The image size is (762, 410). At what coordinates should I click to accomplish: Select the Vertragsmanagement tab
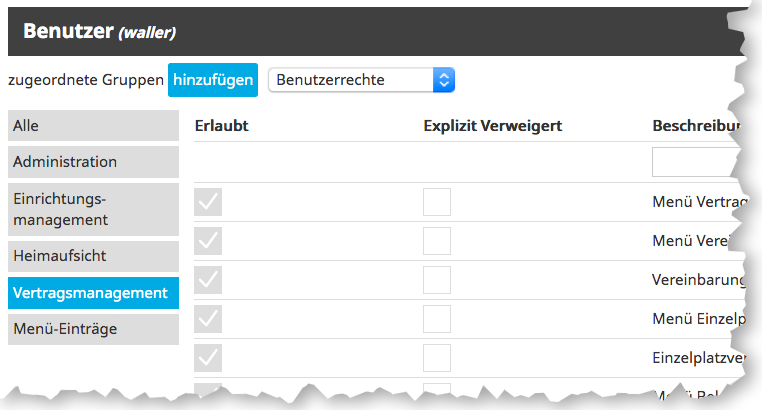click(93, 293)
